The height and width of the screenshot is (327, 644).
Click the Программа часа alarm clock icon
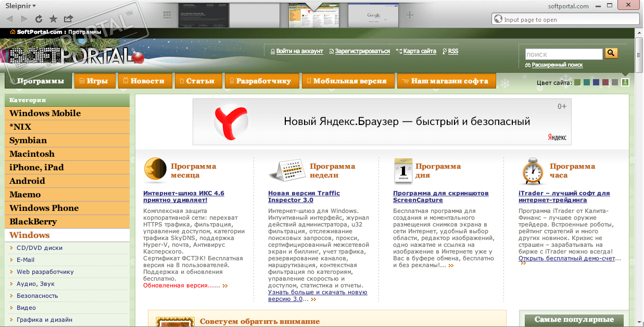coord(533,171)
